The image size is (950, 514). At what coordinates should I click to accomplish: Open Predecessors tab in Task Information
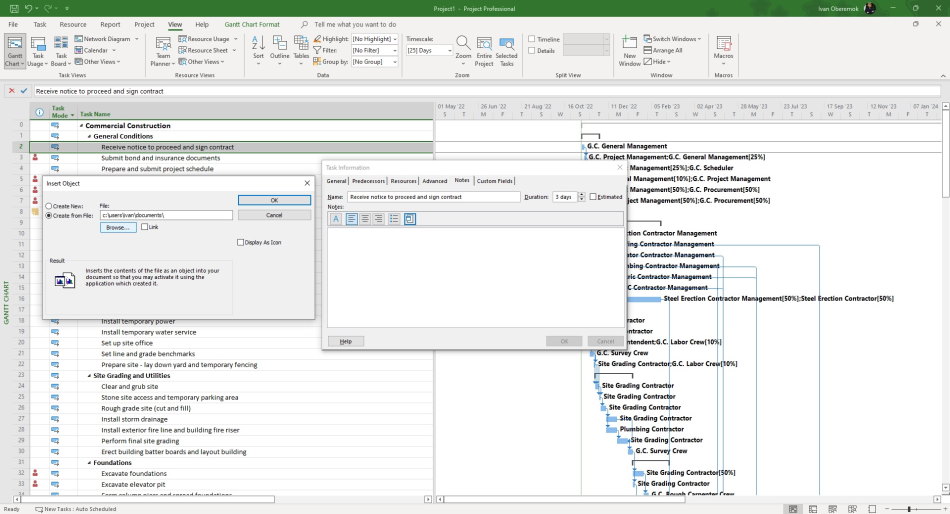click(x=368, y=181)
